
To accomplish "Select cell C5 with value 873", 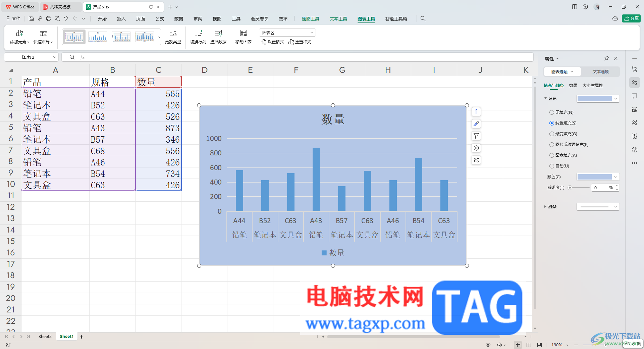I will click(158, 128).
